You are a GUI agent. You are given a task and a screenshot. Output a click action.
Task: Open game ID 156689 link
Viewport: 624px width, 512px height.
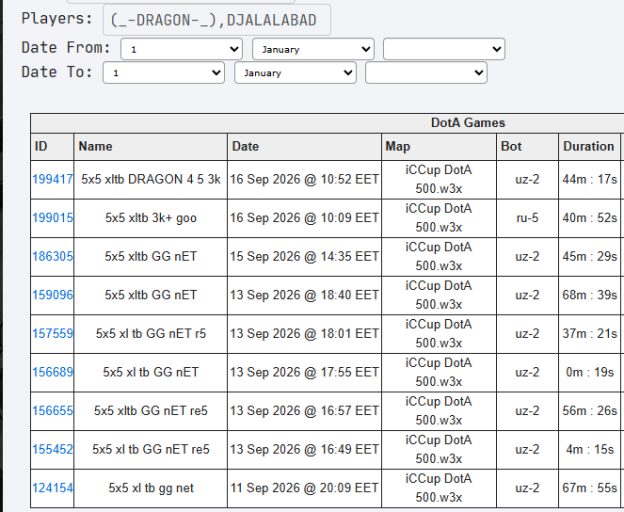(x=53, y=372)
